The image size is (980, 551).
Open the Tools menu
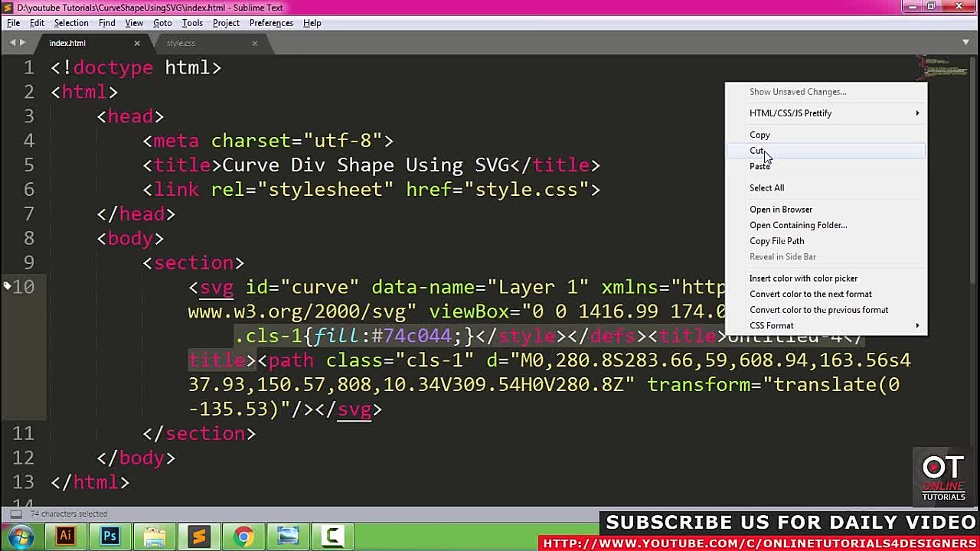pyautogui.click(x=192, y=23)
